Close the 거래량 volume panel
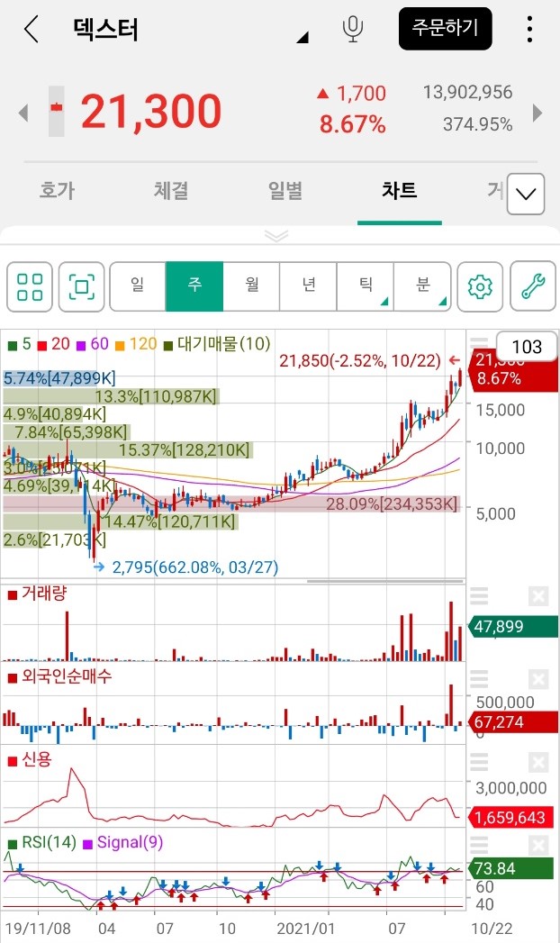Viewport: 560px width, 943px height. coord(537,596)
